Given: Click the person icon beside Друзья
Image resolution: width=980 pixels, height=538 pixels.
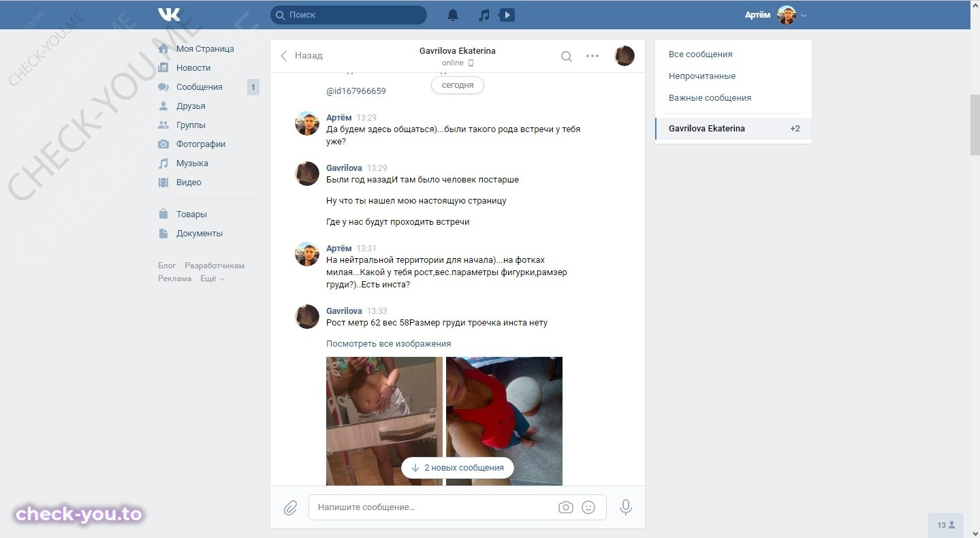Looking at the screenshot, I should click(x=163, y=106).
